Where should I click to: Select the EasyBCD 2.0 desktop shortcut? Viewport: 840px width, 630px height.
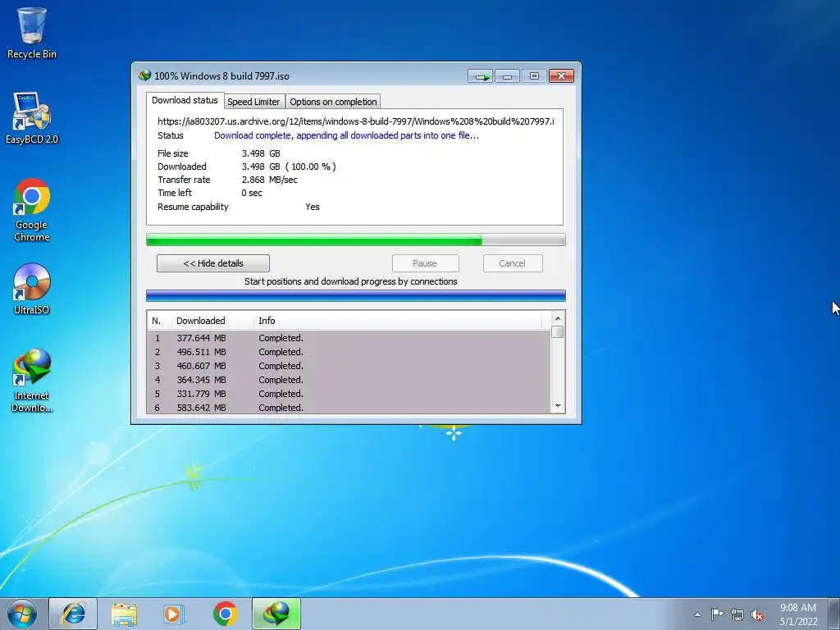coord(32,118)
